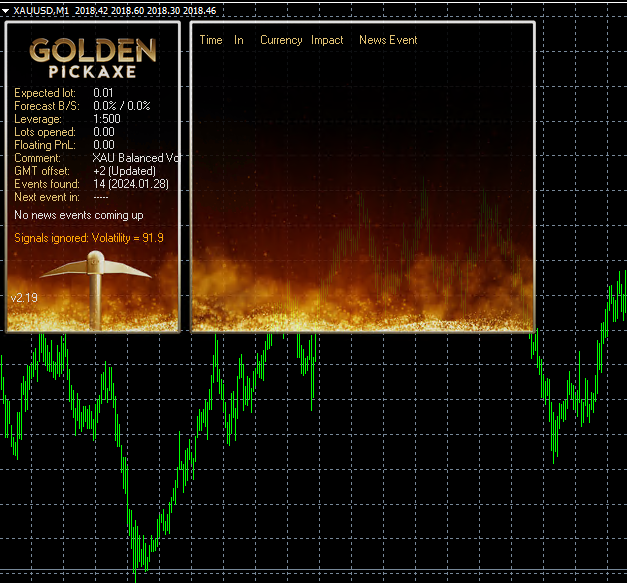The width and height of the screenshot is (627, 583).
Task: Click the 'Forecast B/S:' label
Action: click(47, 106)
